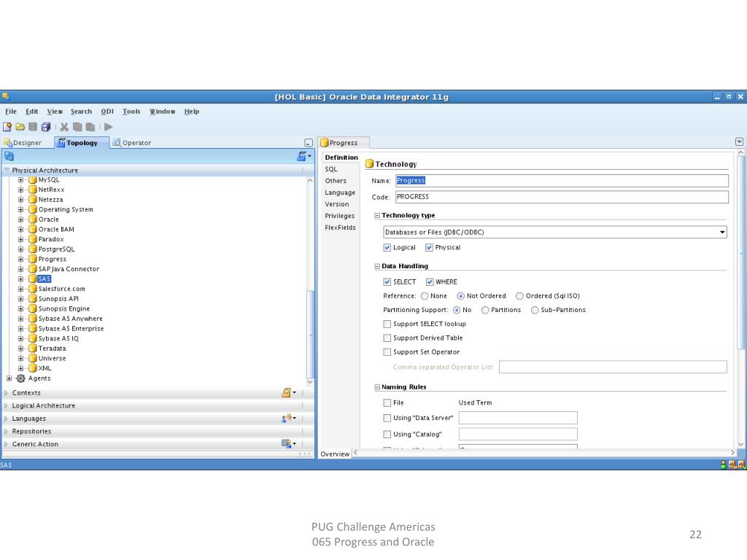
Task: Collapse the Physical Architecture panel
Action: (x=7, y=170)
